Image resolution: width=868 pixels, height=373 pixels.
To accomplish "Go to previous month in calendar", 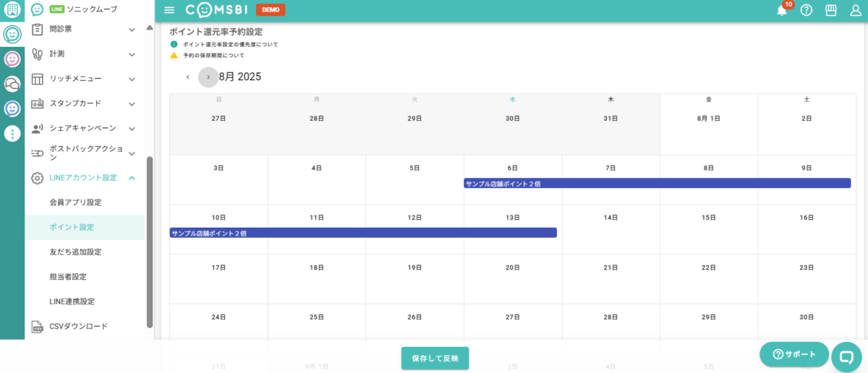I will coord(188,77).
